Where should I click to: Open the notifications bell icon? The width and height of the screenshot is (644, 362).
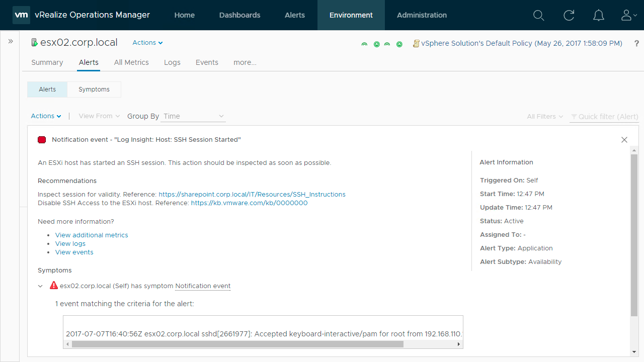tap(598, 16)
